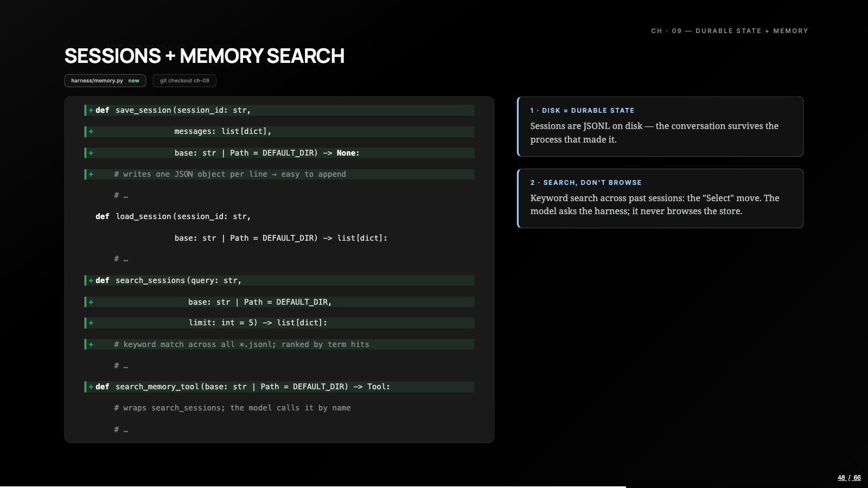Click the "Sessions are JSONL on disk" card text
The image size is (868, 488).
pos(654,133)
